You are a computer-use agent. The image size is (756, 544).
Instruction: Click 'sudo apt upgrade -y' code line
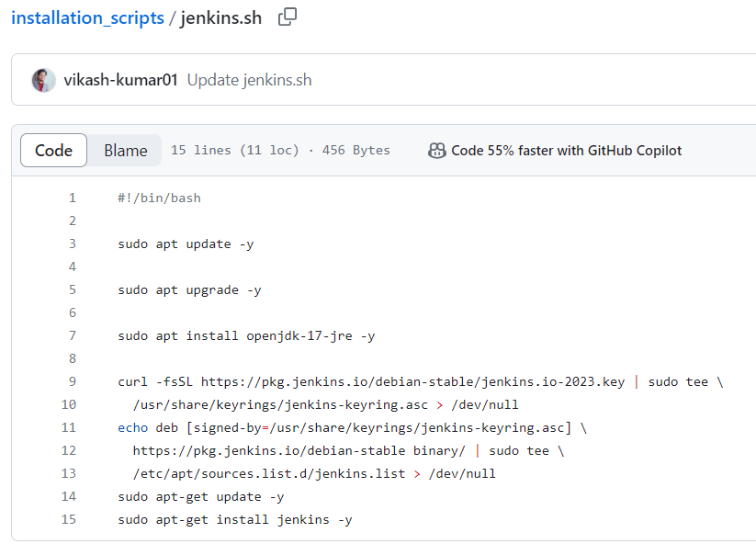(189, 290)
